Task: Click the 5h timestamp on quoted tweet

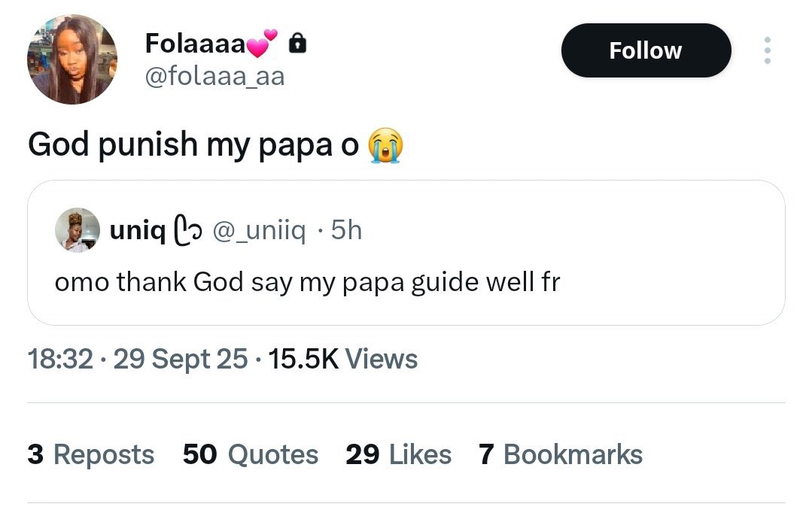Action: point(346,231)
